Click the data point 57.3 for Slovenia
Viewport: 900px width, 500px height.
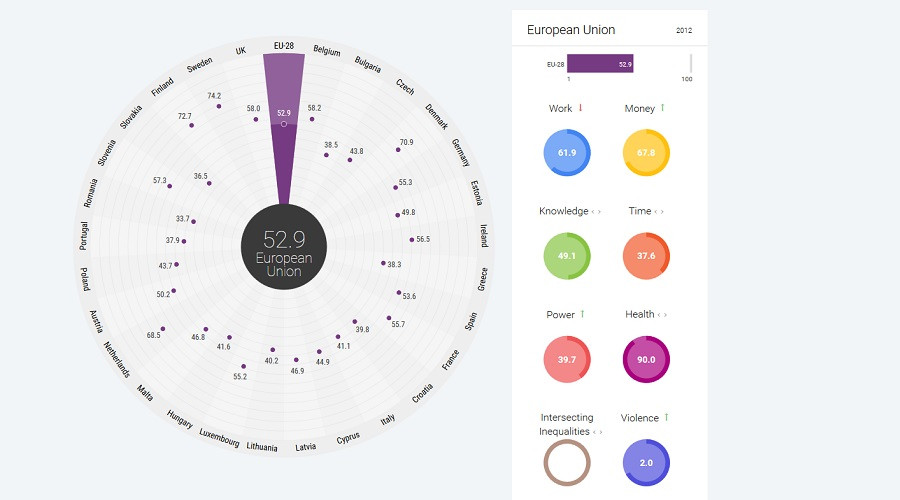pyautogui.click(x=169, y=186)
